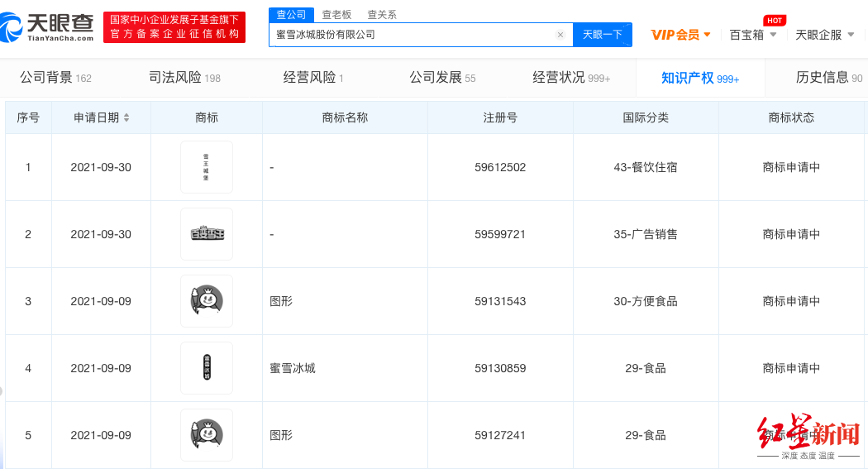Open the 司法风险 tab
The image size is (868, 469).
click(184, 78)
